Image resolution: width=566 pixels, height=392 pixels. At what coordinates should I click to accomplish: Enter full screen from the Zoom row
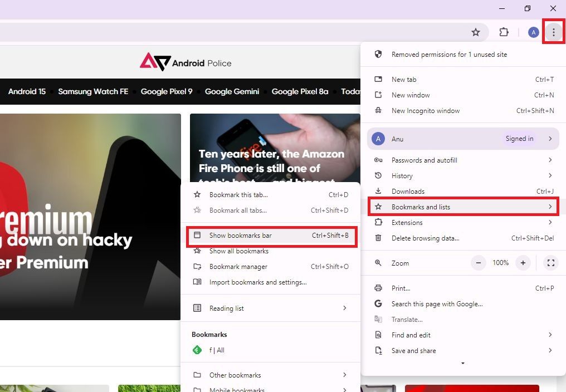[x=550, y=262]
